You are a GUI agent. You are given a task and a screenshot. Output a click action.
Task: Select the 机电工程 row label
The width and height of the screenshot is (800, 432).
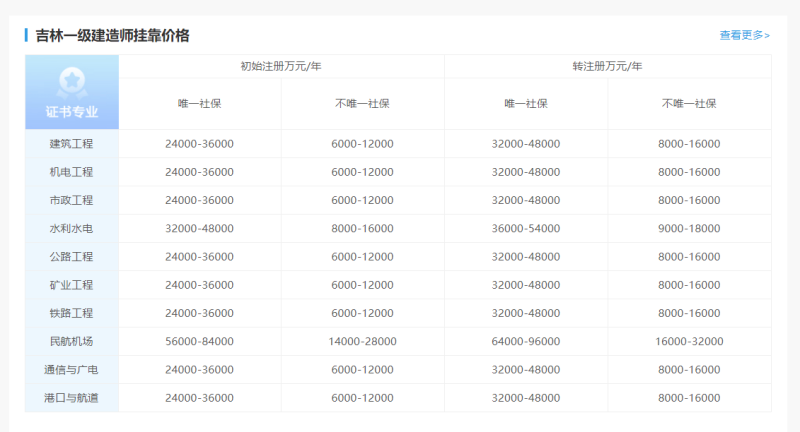pos(71,172)
